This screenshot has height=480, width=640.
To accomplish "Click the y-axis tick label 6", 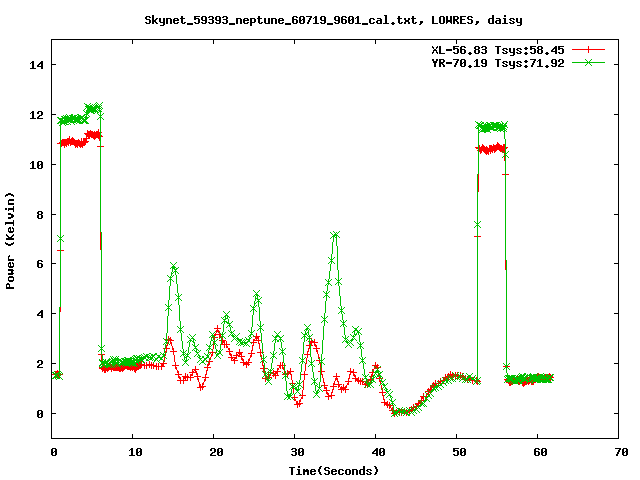I will pyautogui.click(x=40, y=264).
